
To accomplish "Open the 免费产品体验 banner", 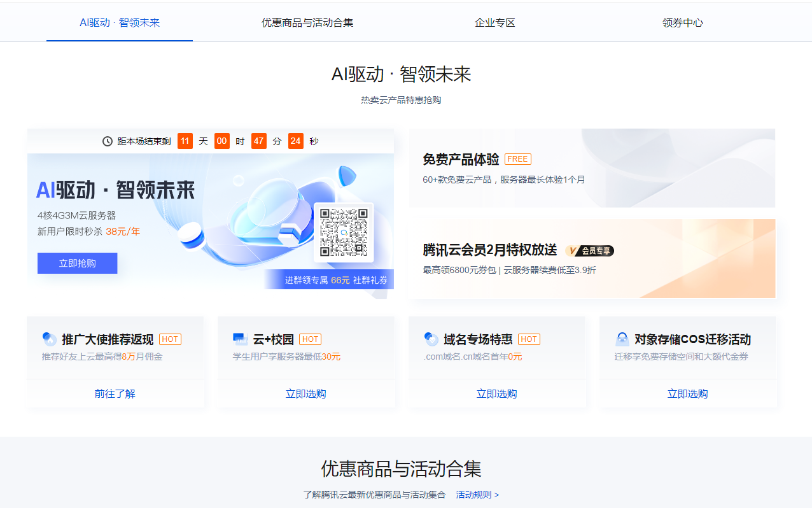I will pyautogui.click(x=592, y=168).
